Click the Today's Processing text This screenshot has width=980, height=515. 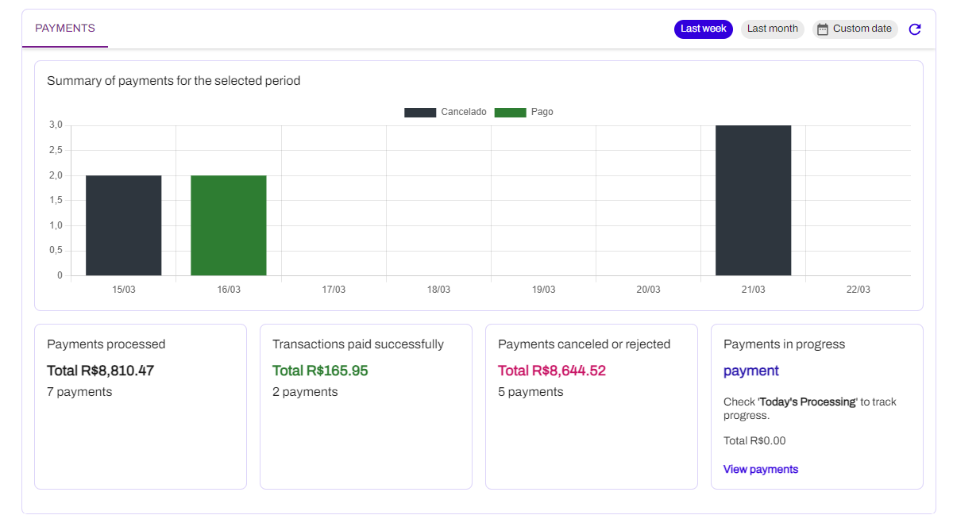tap(808, 402)
